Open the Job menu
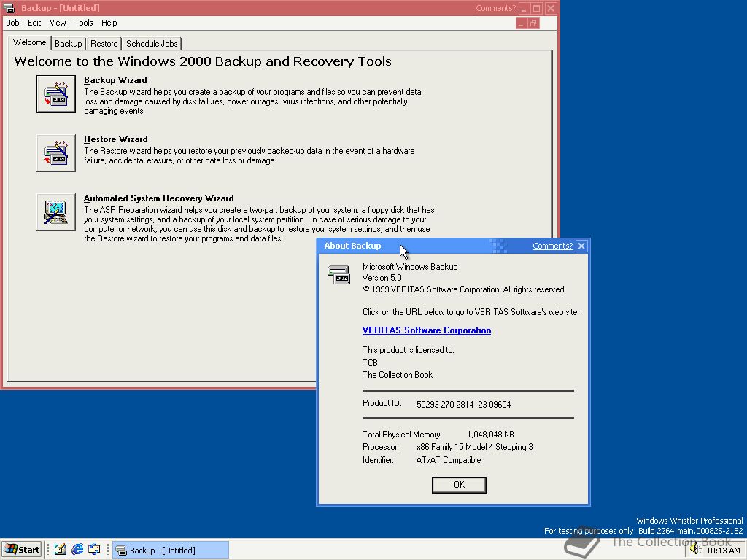 13,23
